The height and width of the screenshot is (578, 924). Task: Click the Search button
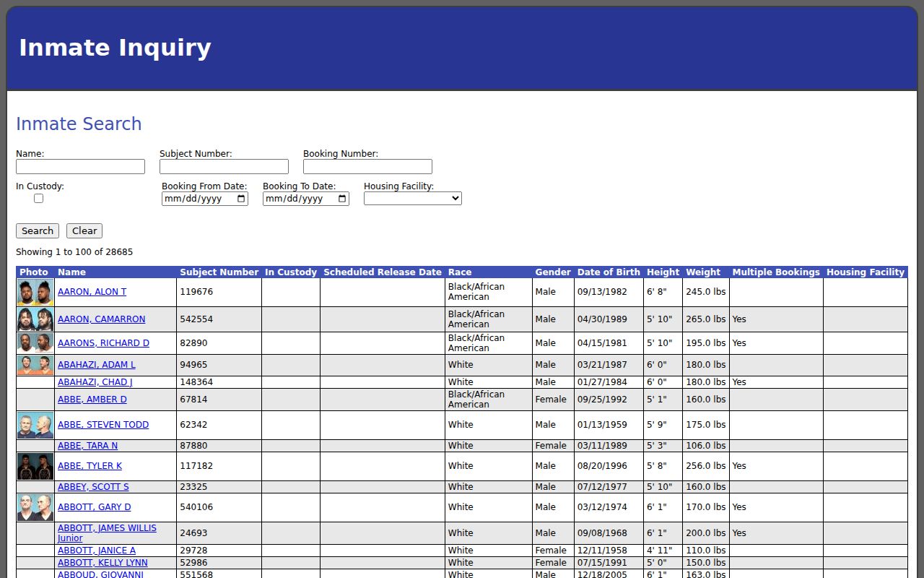click(38, 231)
